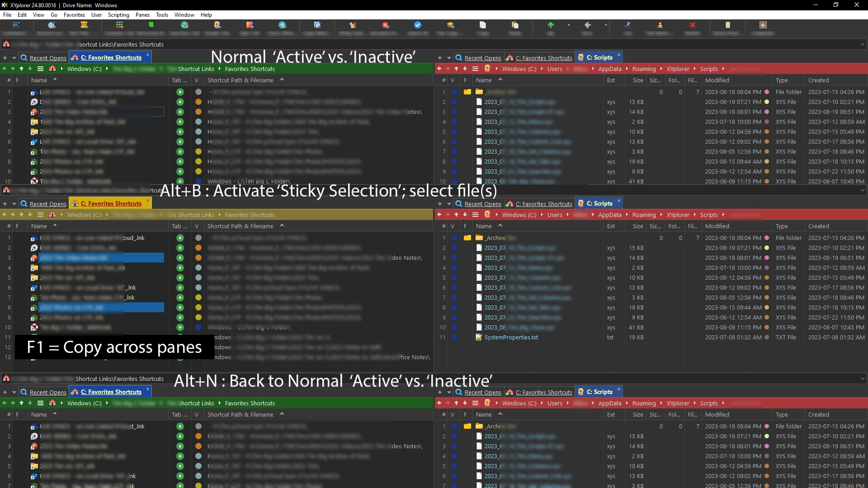This screenshot has height=488, width=868.
Task: Open the Panes menu
Action: [x=142, y=14]
